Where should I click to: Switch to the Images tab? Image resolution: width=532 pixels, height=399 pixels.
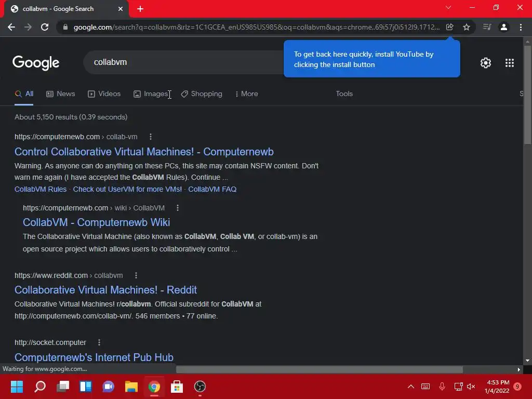[151, 94]
